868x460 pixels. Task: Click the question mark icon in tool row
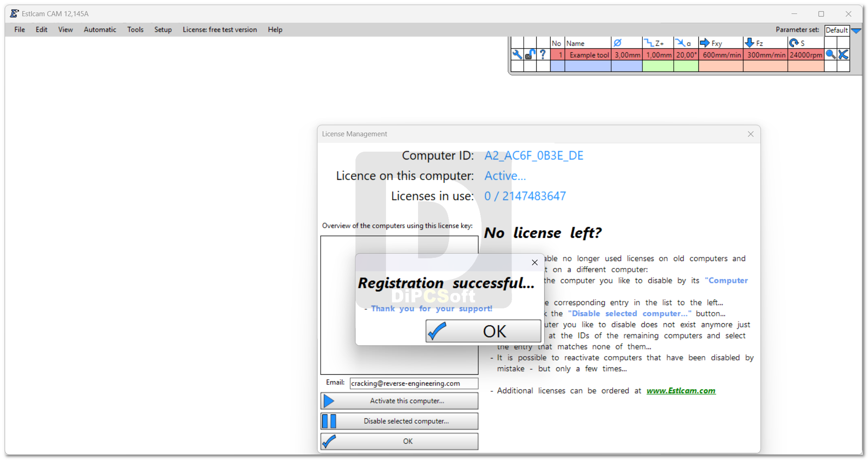543,55
